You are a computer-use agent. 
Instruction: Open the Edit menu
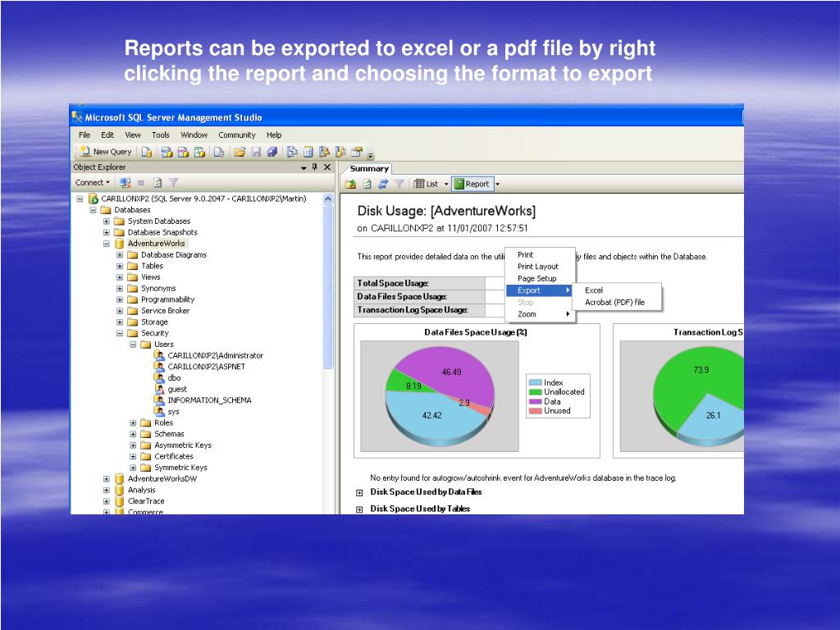coord(107,135)
